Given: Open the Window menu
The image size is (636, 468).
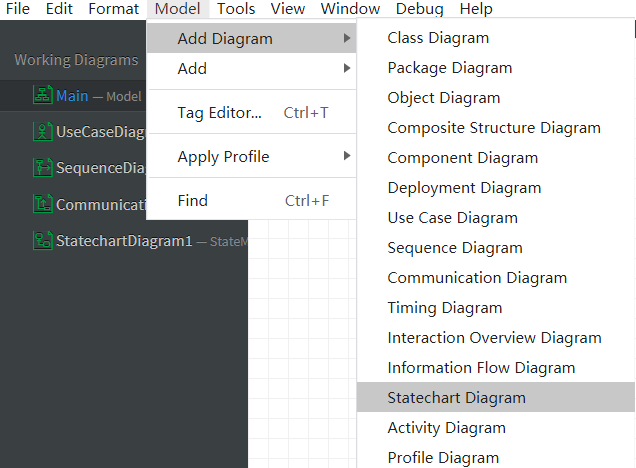Looking at the screenshot, I should 350,9.
